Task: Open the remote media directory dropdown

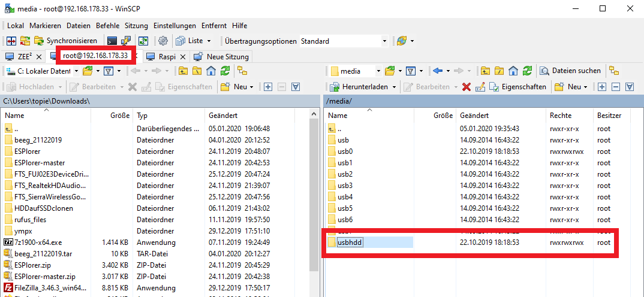Action: (355, 71)
